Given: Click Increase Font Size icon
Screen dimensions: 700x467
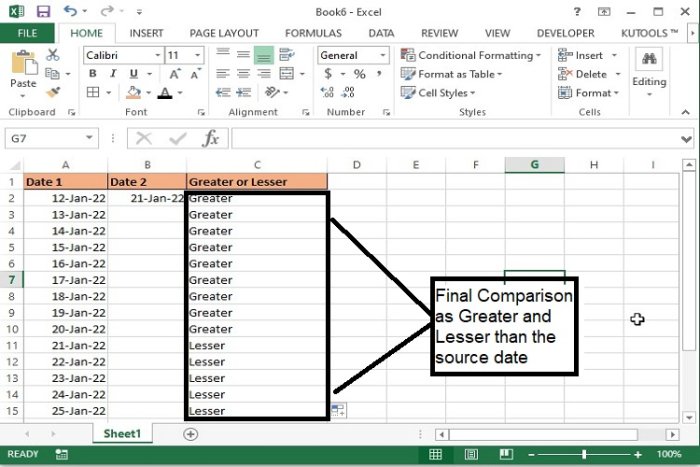Looking at the screenshot, I should 175,74.
